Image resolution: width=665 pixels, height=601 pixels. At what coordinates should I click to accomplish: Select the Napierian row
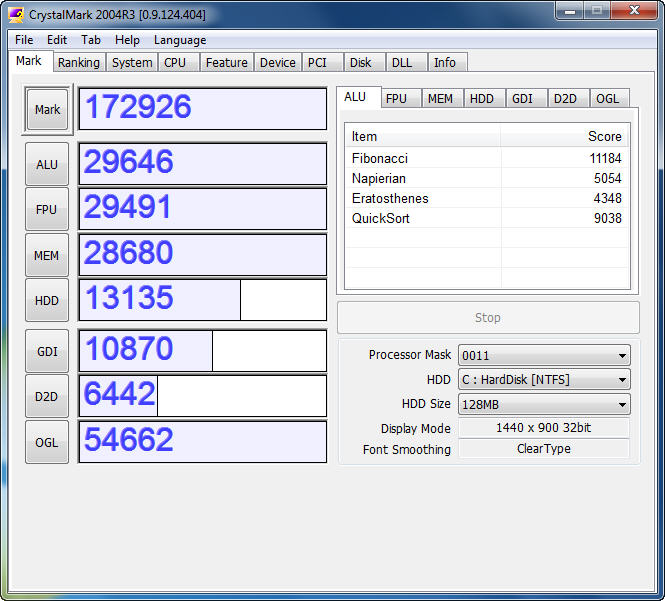tap(487, 178)
